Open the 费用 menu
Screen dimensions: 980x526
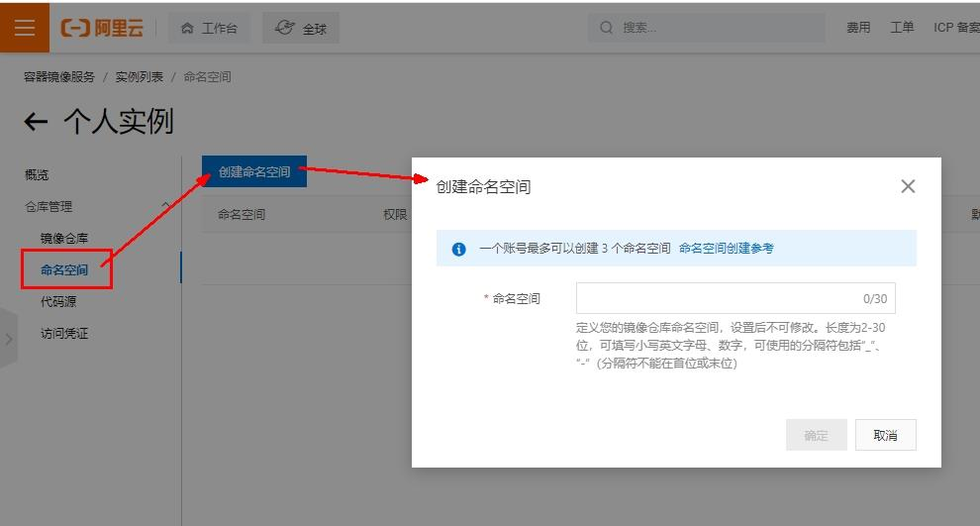point(858,28)
